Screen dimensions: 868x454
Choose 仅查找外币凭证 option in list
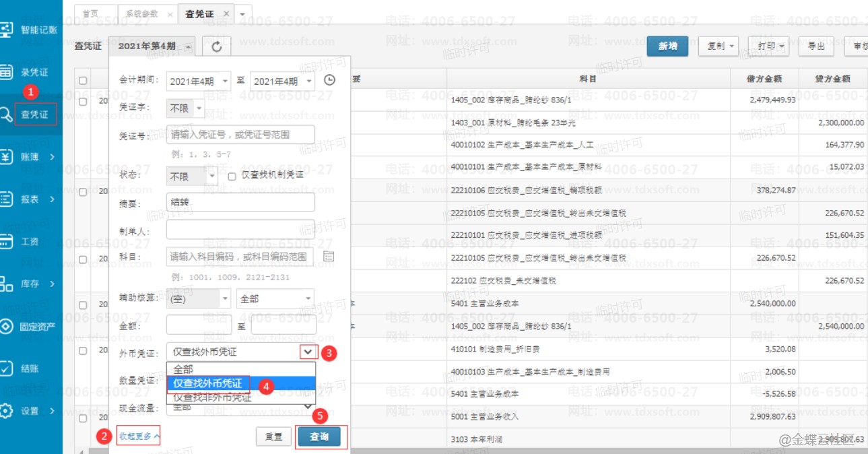[x=208, y=383]
